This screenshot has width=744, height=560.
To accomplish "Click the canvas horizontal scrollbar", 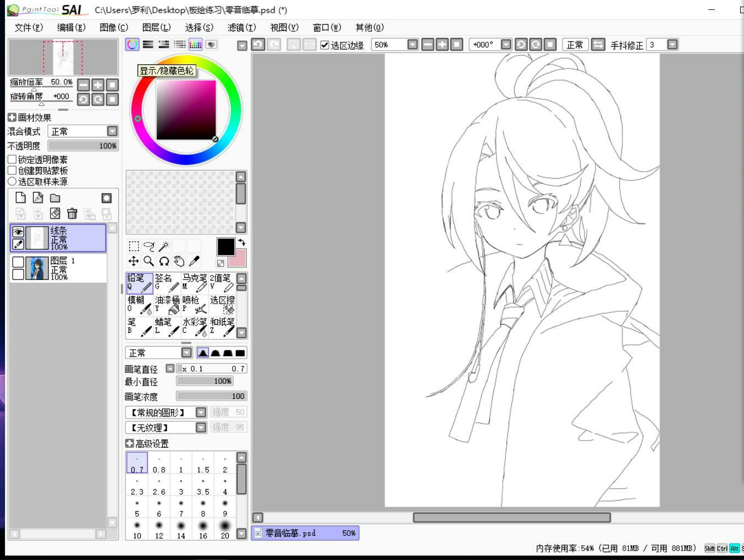I will click(x=511, y=517).
